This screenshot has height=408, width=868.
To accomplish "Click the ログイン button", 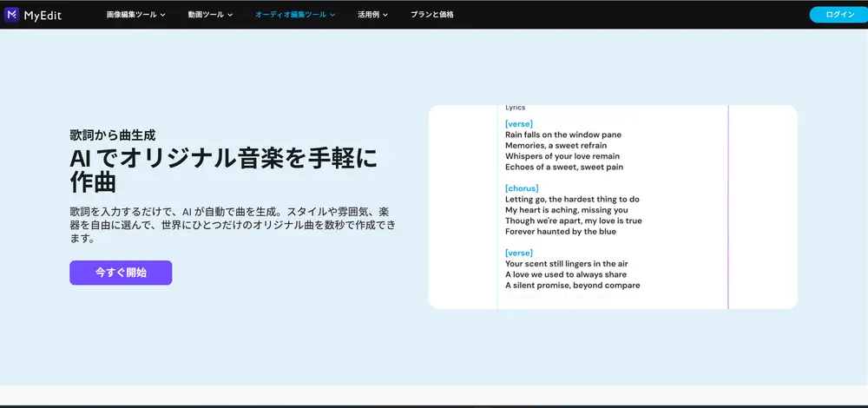I will [x=838, y=15].
